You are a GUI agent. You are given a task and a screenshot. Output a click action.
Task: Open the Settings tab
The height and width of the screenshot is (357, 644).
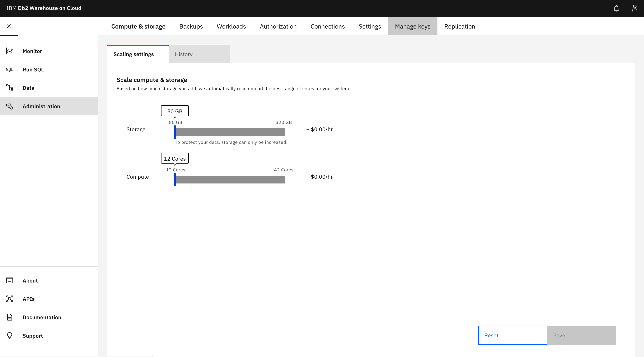pyautogui.click(x=370, y=26)
